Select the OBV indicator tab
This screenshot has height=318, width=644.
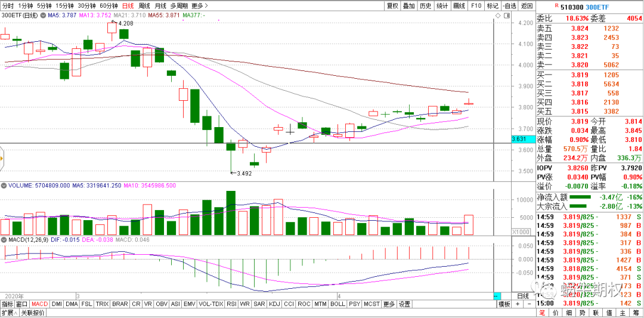pyautogui.click(x=162, y=304)
